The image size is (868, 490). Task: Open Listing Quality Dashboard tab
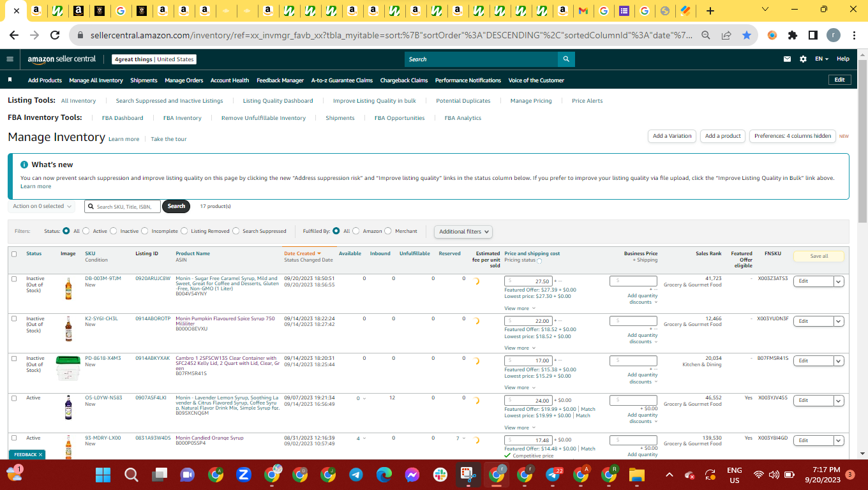[x=278, y=101]
